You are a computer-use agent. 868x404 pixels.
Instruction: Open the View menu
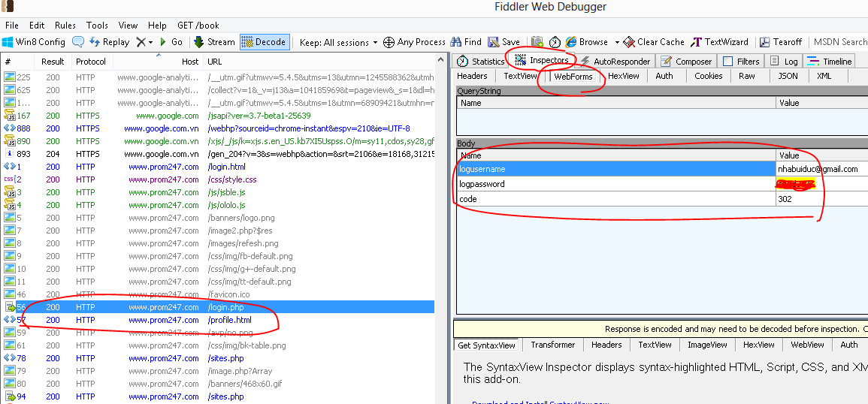pyautogui.click(x=128, y=26)
